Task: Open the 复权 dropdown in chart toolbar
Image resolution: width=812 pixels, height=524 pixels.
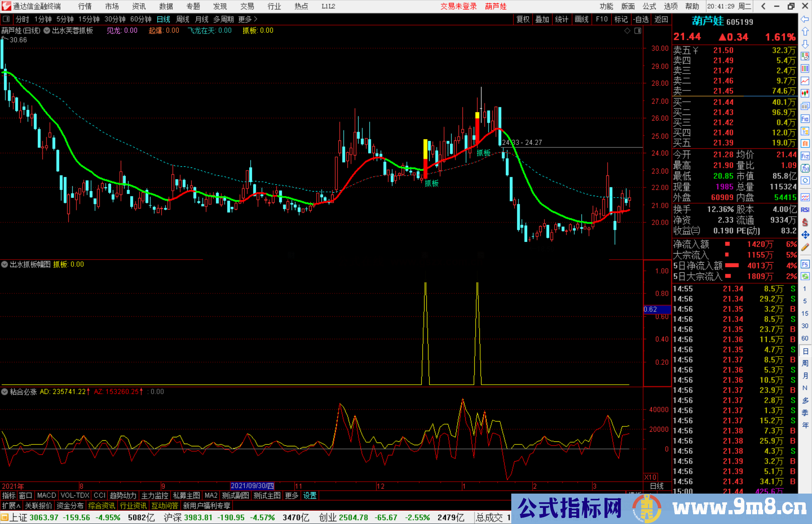Action: (523, 19)
